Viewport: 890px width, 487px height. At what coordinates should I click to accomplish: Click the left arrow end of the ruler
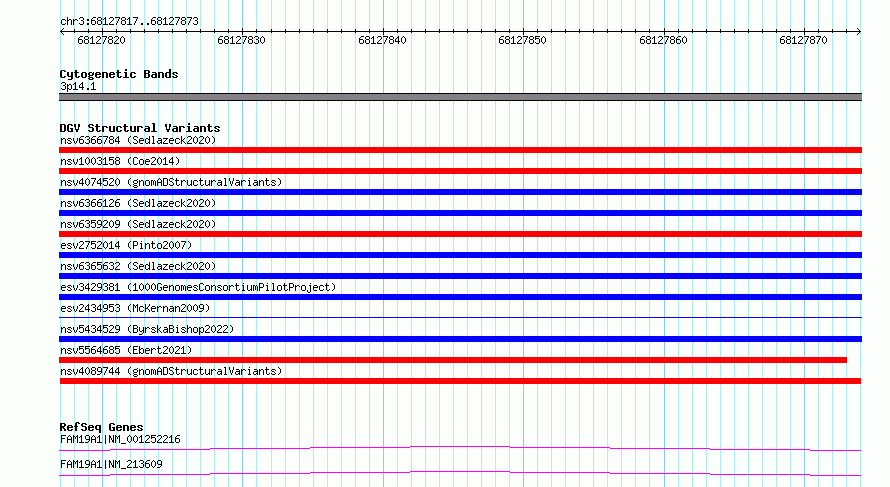point(62,31)
